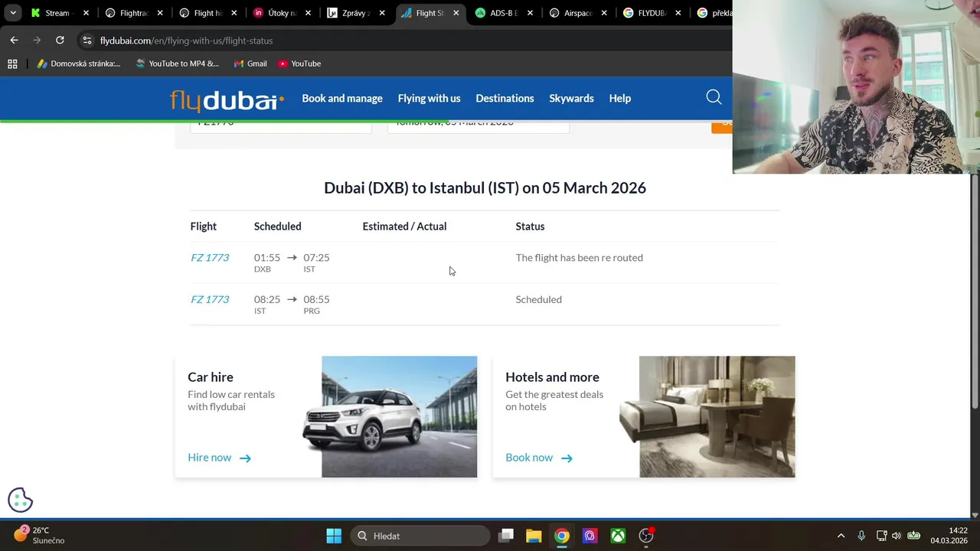Click the microphone tray icon
980x551 pixels.
pos(861,536)
